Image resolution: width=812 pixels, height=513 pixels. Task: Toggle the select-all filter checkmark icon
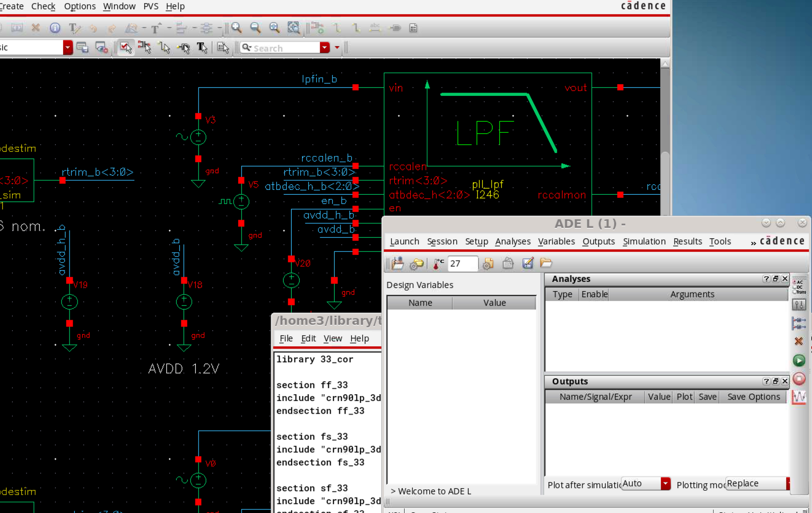tap(125, 47)
